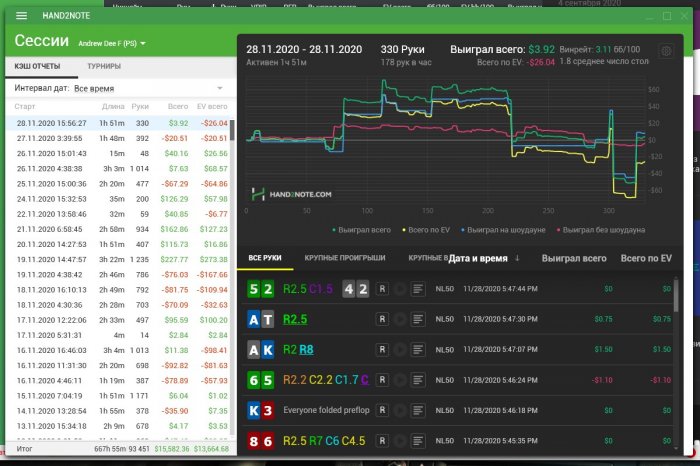This screenshot has height=466, width=700.
Task: Open hand history text icon for 86 hand
Action: click(418, 441)
